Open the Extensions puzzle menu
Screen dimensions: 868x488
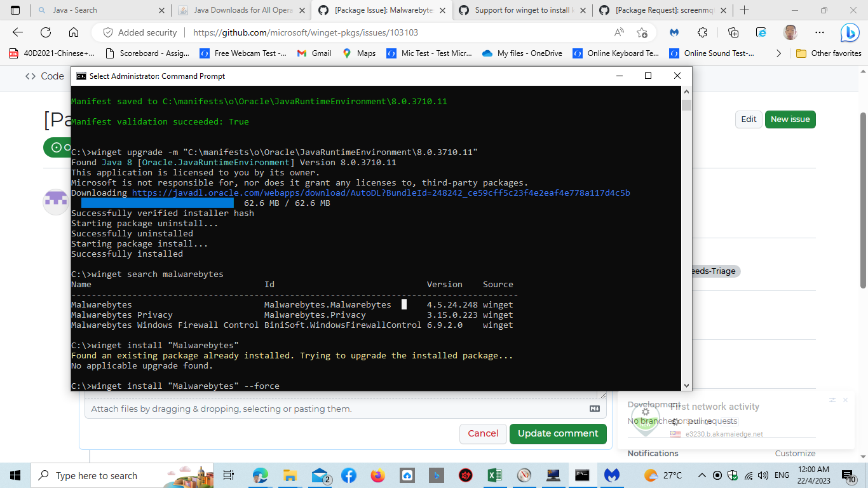pos(702,32)
